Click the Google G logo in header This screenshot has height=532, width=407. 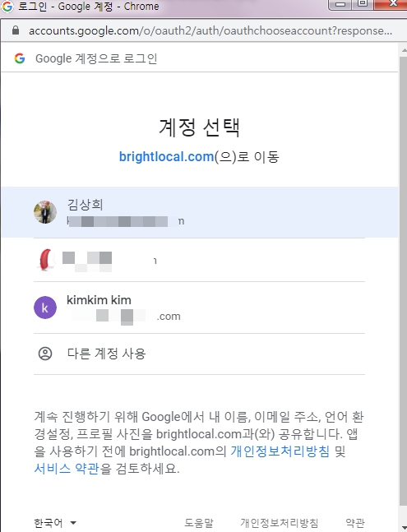tap(20, 58)
